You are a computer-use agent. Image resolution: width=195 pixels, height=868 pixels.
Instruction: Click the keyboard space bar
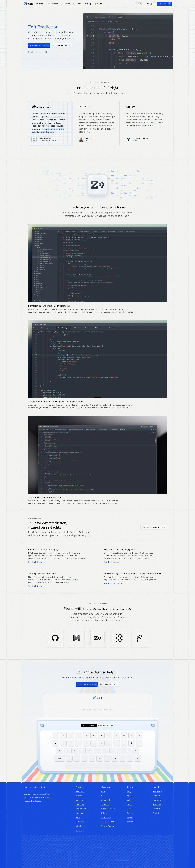(x=97, y=766)
